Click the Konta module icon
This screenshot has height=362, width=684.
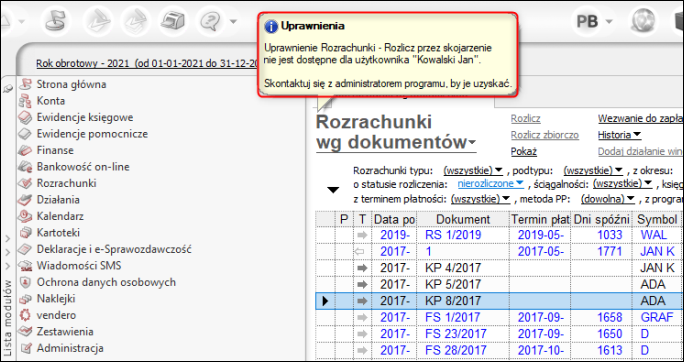point(25,101)
